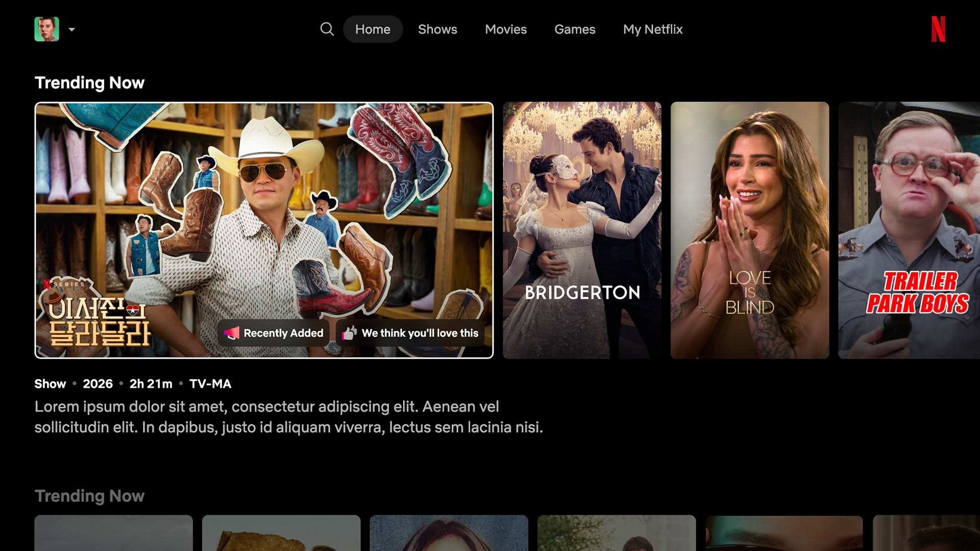Click the red Netflix N logo
The image size is (980, 551).
point(938,29)
